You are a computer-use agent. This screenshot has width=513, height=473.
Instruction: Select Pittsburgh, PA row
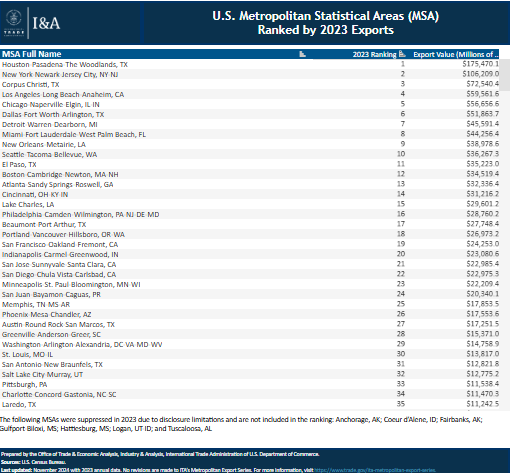250,384
